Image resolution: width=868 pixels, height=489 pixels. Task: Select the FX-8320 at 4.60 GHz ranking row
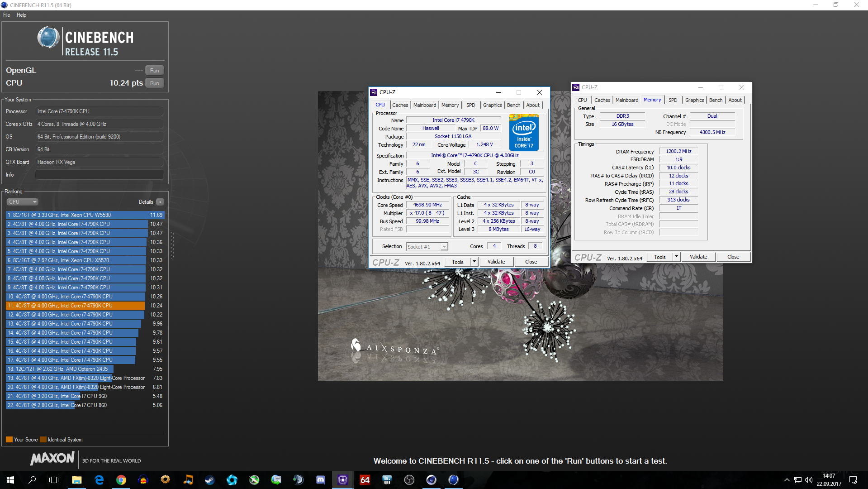pyautogui.click(x=85, y=378)
